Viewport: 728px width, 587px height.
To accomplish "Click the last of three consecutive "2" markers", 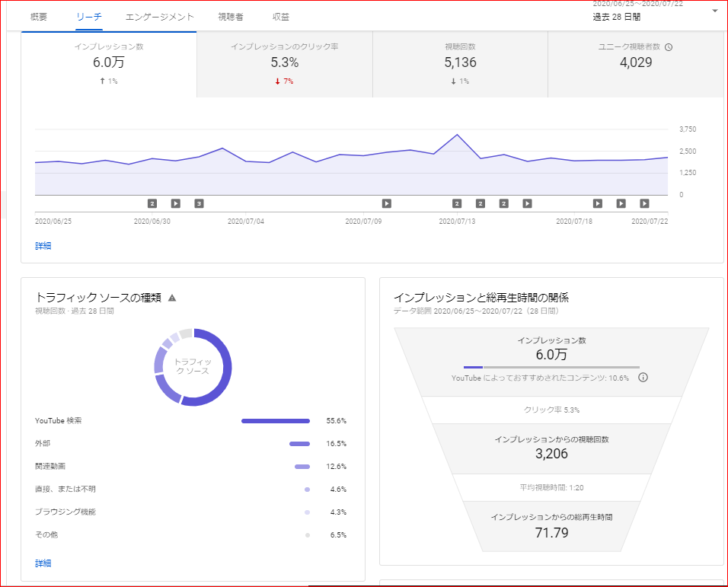I will pos(504,203).
